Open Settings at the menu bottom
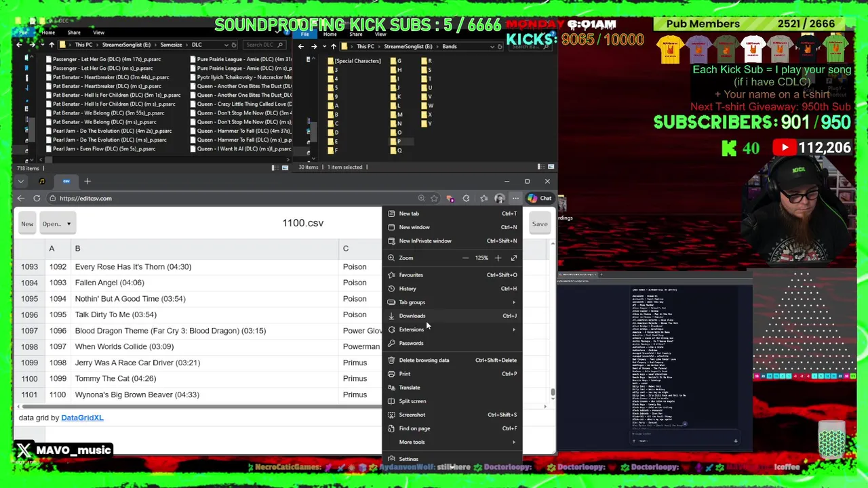The width and height of the screenshot is (868, 488). [453, 459]
